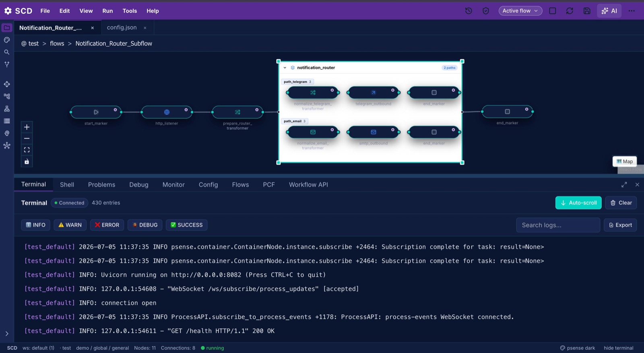The height and width of the screenshot is (353, 644).
Task: Zoom out on the canvas
Action: click(27, 138)
